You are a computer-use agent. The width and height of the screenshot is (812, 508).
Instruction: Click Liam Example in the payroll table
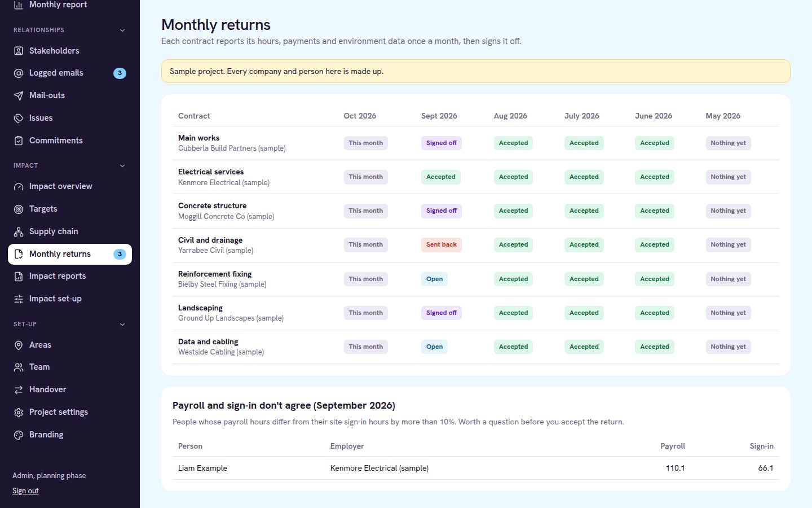202,468
